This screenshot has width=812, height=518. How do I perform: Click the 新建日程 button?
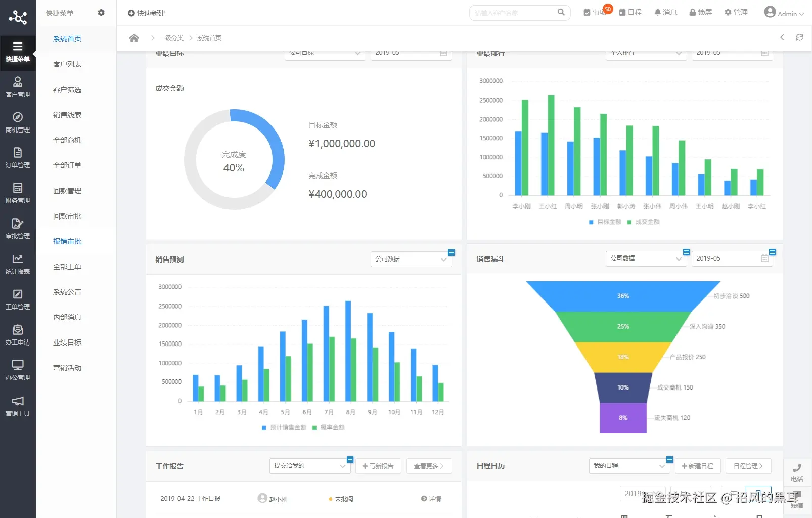(698, 466)
